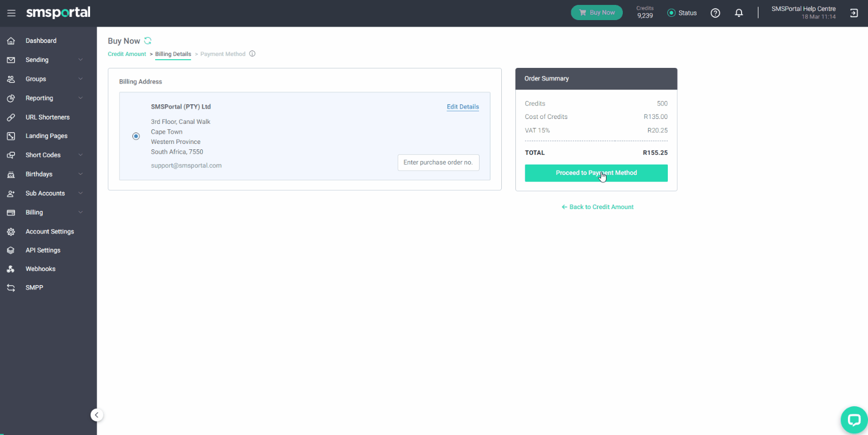This screenshot has height=435, width=868.
Task: Click the API Settings layers icon
Action: point(11,250)
